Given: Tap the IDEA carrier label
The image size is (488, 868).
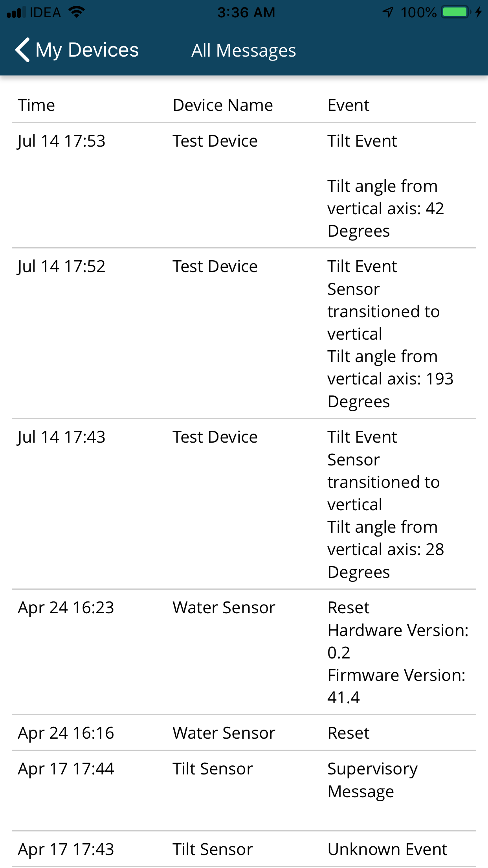Looking at the screenshot, I should (x=44, y=12).
